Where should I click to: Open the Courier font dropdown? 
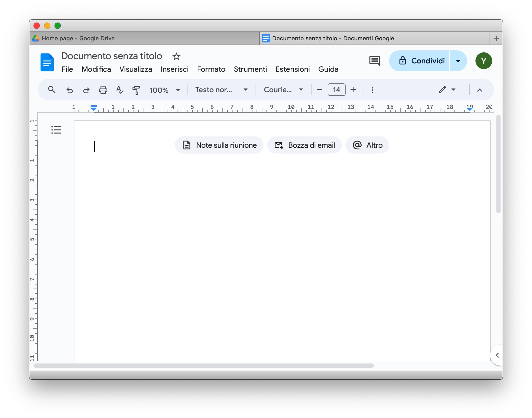pyautogui.click(x=283, y=90)
